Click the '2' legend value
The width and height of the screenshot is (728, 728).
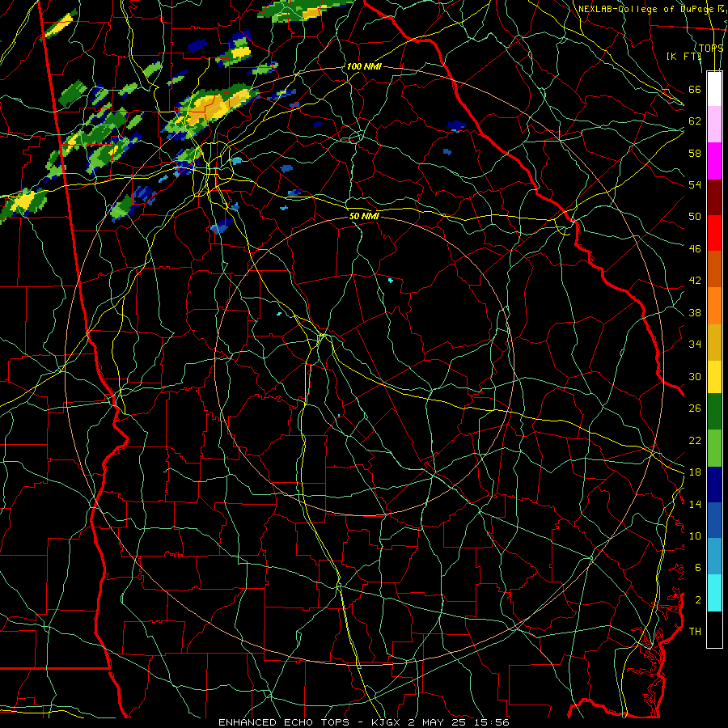tap(698, 600)
